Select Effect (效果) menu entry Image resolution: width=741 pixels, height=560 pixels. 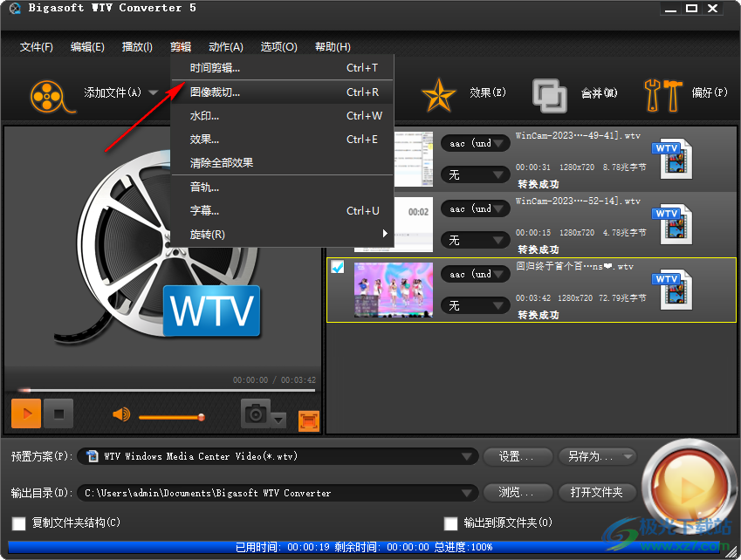282,140
